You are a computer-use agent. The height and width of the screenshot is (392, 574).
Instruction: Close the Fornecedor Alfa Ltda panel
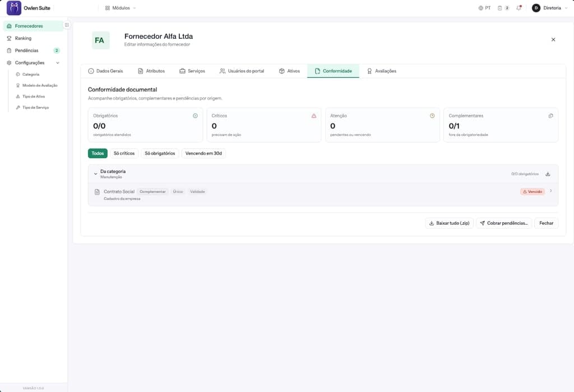(x=553, y=40)
